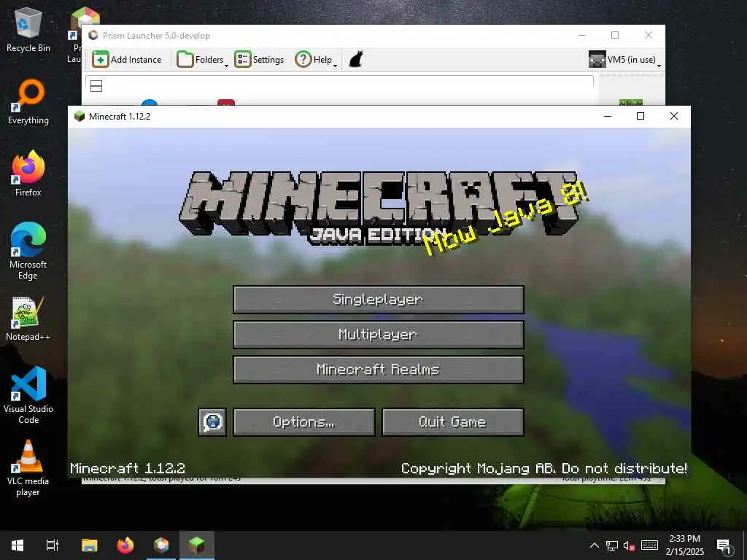Start a Singleplayer game
Viewport: 747px width, 560px height.
click(379, 300)
